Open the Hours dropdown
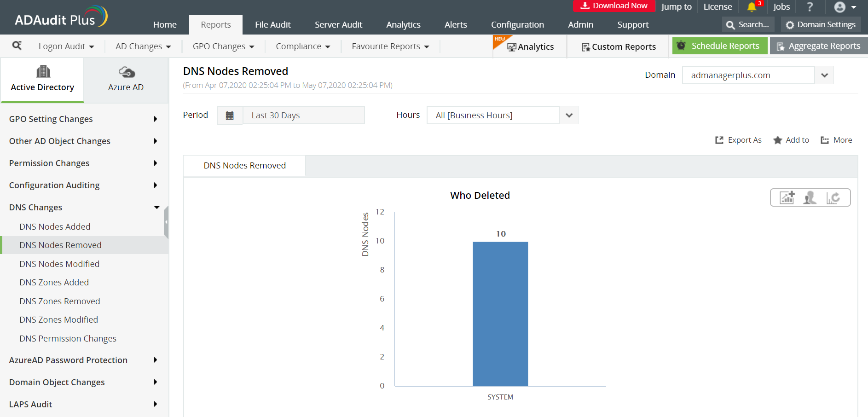Screen dimensions: 868x417 tap(569, 115)
